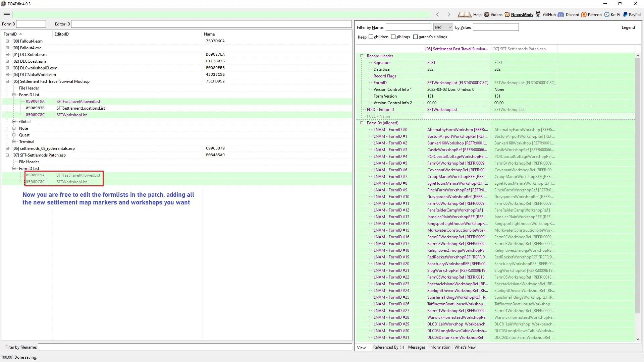This screenshot has height=362, width=644.
Task: Click the Legend button
Action: (628, 27)
